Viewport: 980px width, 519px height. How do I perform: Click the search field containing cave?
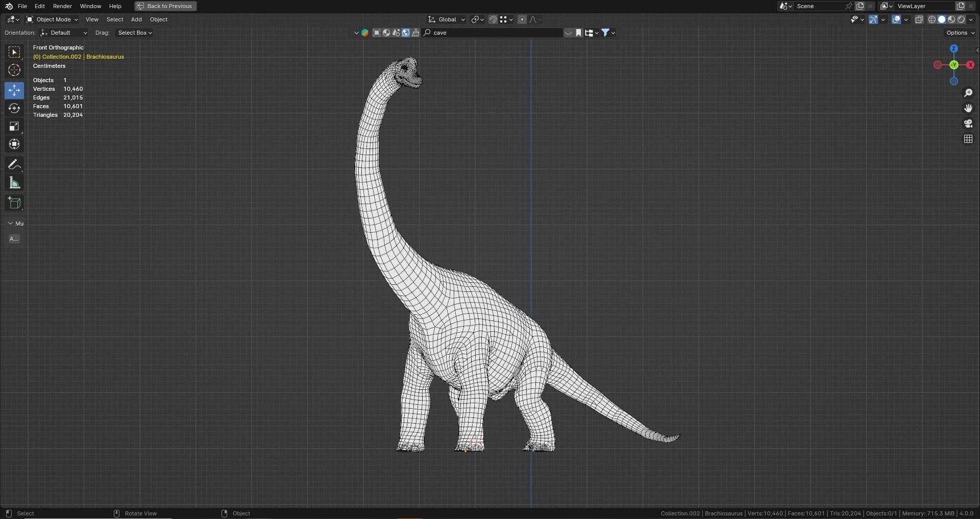[493, 33]
